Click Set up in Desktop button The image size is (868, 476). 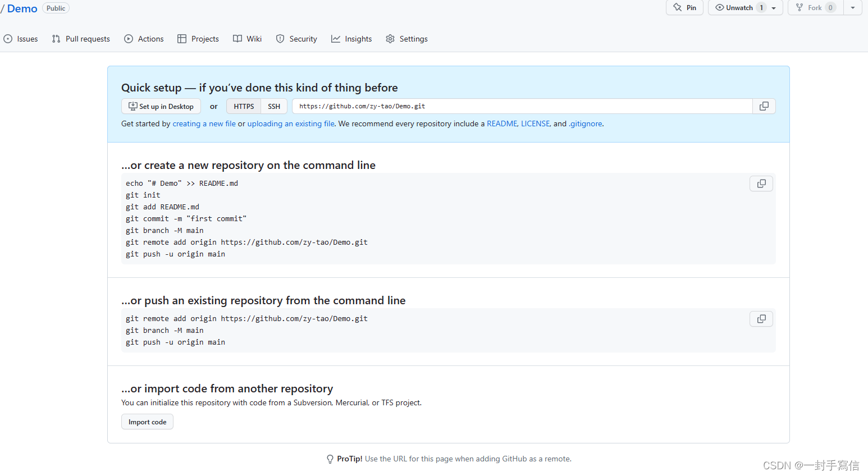point(161,106)
